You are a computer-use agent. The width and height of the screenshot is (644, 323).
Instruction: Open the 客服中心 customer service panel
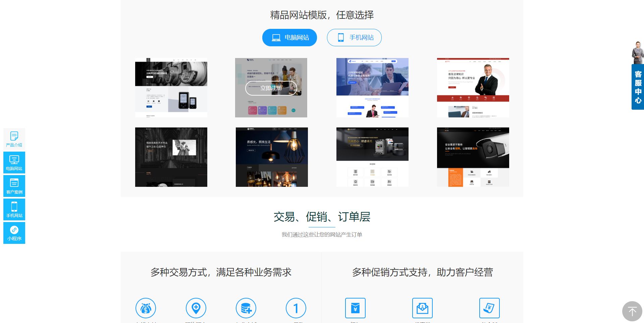click(x=638, y=87)
